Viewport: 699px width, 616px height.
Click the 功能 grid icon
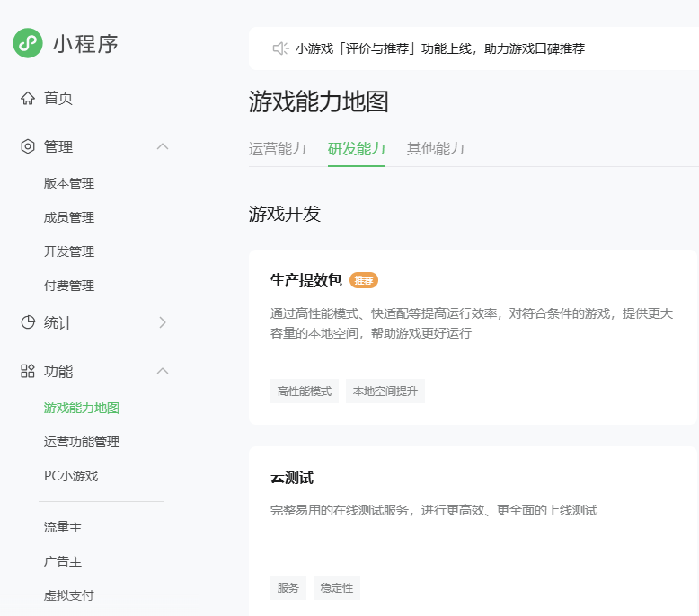[28, 371]
